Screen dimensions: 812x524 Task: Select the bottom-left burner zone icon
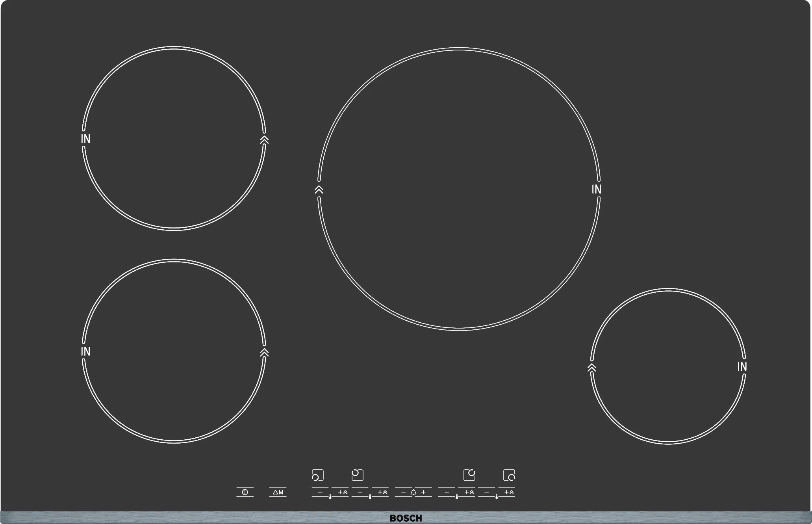coord(317,475)
